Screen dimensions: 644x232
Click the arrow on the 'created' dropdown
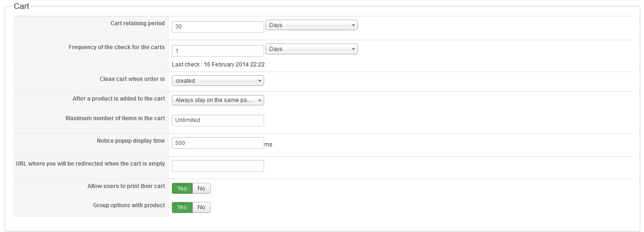click(x=259, y=81)
